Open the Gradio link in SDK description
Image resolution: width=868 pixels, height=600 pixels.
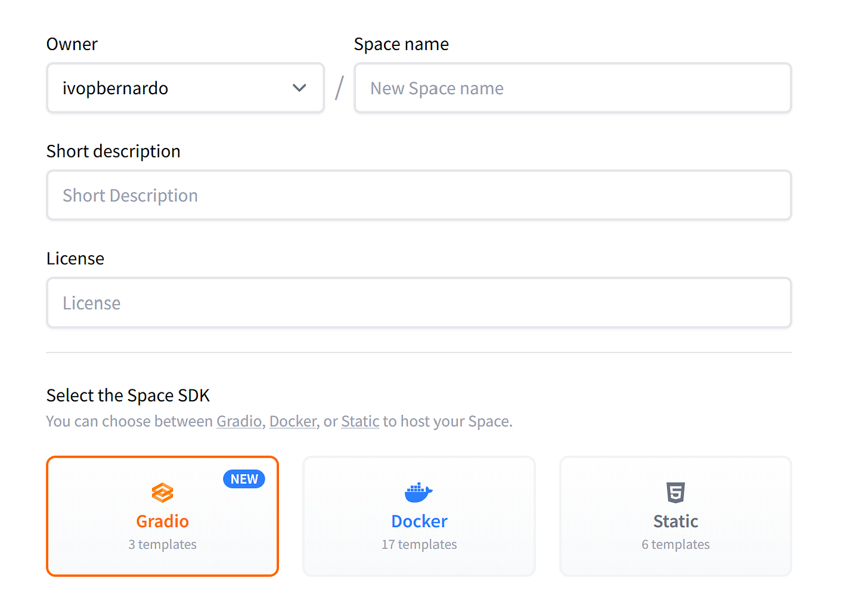pos(239,421)
